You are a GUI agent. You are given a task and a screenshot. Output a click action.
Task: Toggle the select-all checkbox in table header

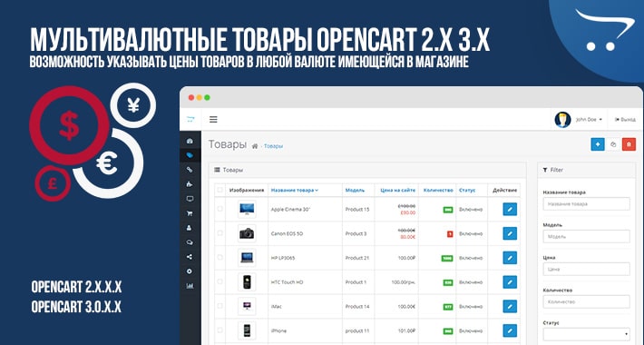(x=220, y=190)
